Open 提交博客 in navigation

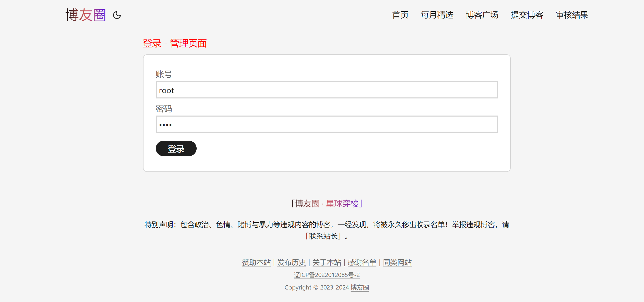(x=527, y=15)
